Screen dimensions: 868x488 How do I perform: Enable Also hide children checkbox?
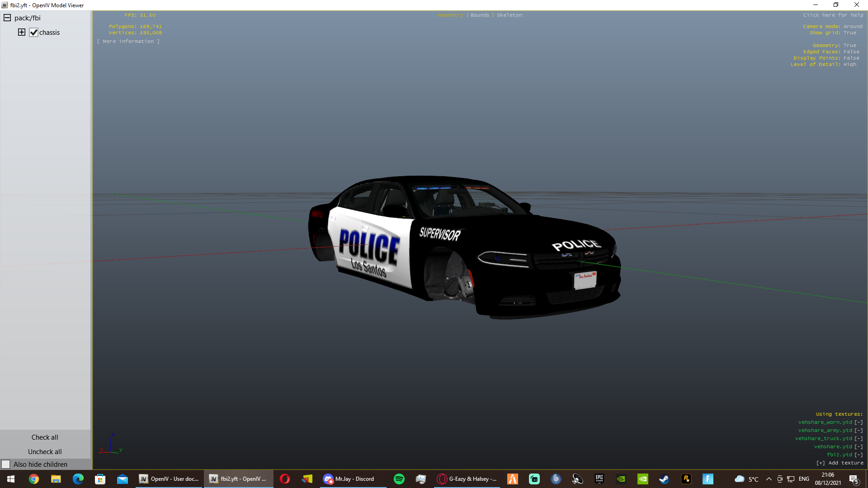tap(6, 464)
